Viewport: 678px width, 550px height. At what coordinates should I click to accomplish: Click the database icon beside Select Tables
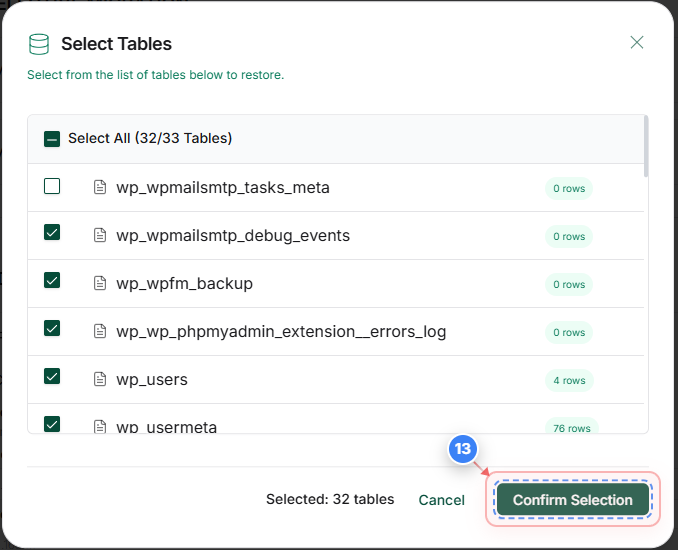(38, 44)
